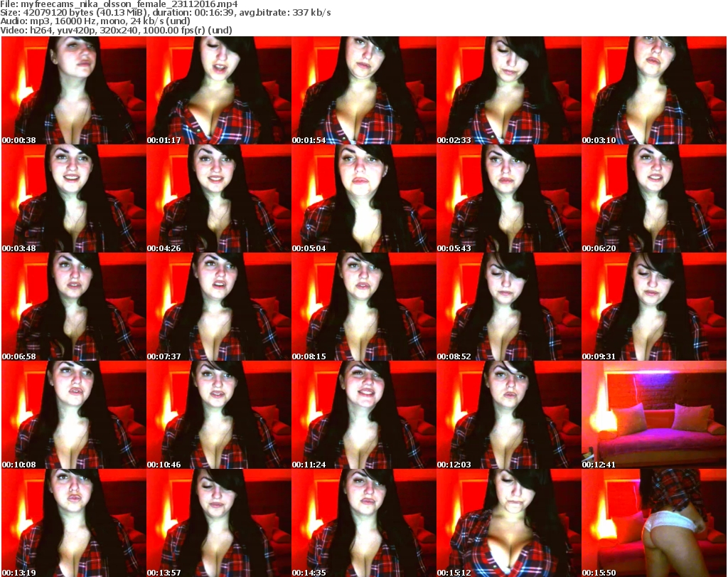Pick the frame stamped 00:10:08
728x577 pixels.
(x=74, y=415)
